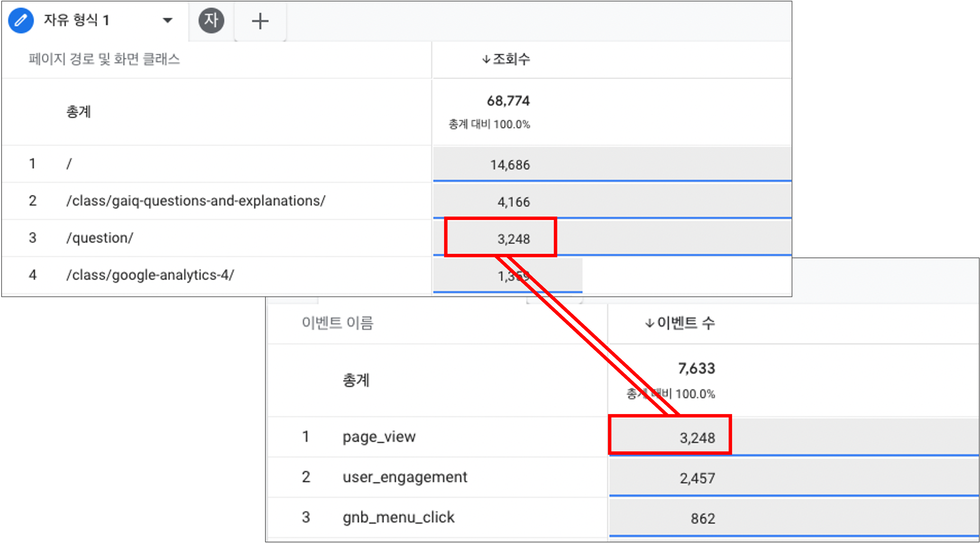Click the 이벤트 이름 column header
Screen dimensions: 980x543
337,323
